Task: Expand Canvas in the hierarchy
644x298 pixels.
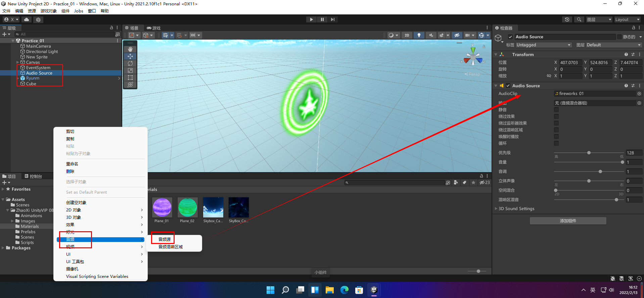Action: coord(18,62)
